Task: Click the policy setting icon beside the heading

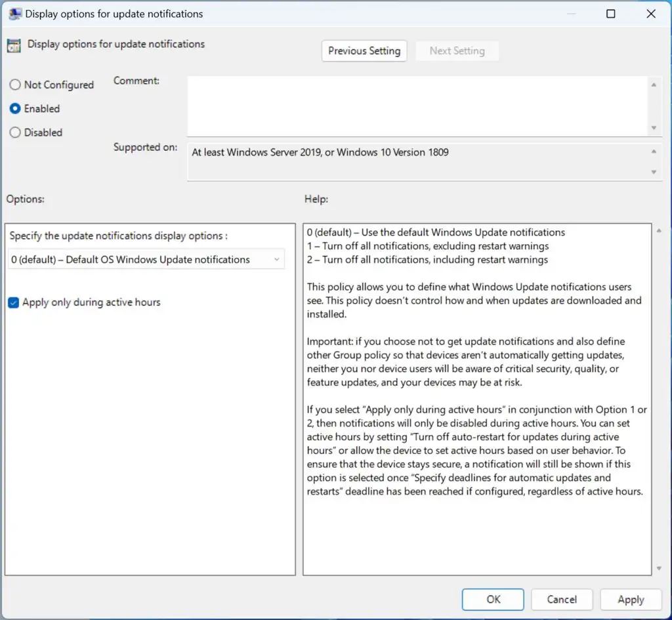Action: tap(14, 45)
